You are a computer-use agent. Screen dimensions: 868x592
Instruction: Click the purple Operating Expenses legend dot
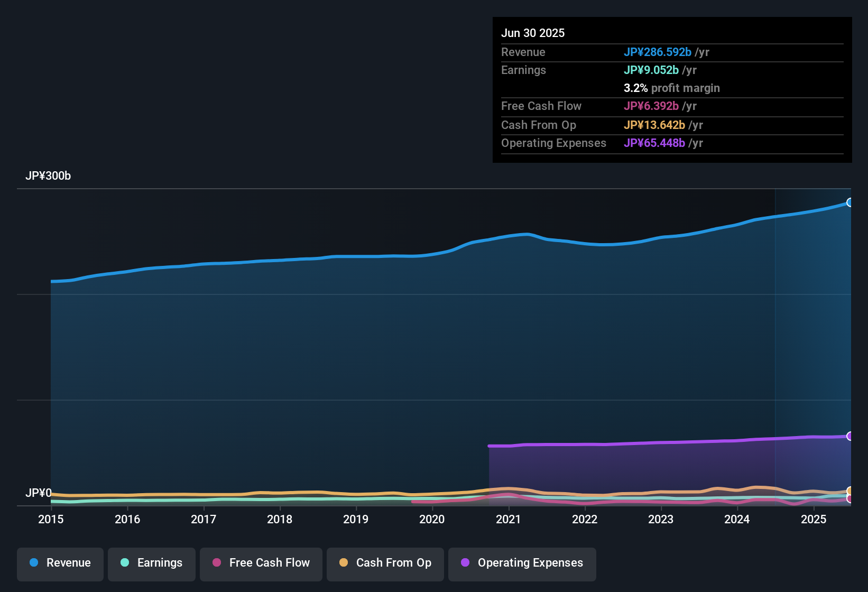465,563
